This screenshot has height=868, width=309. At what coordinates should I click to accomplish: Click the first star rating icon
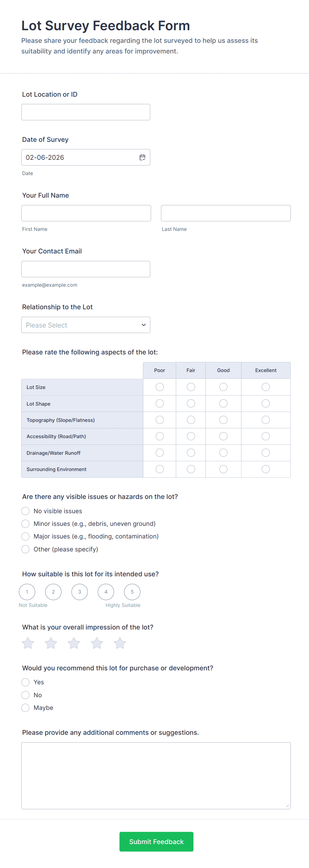pyautogui.click(x=28, y=643)
